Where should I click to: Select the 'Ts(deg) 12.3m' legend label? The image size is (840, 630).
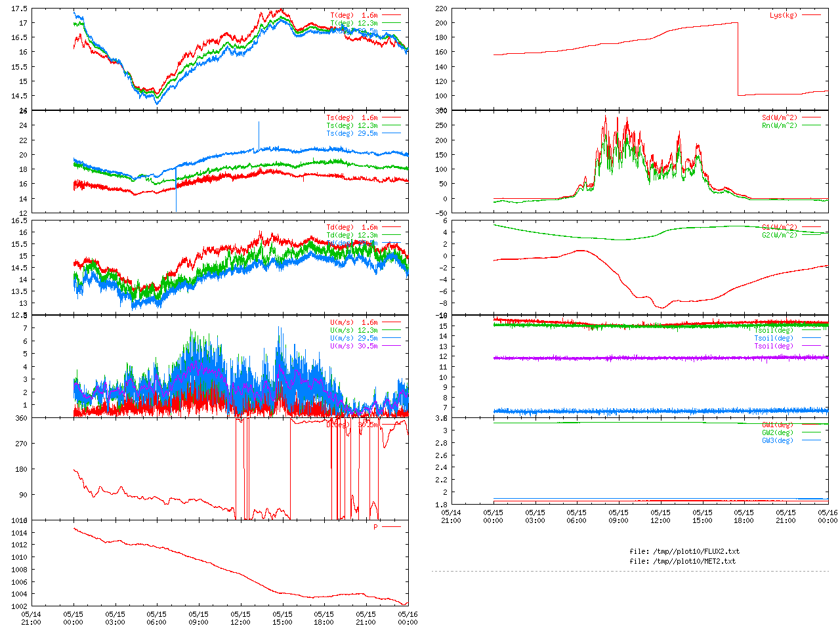pyautogui.click(x=352, y=126)
